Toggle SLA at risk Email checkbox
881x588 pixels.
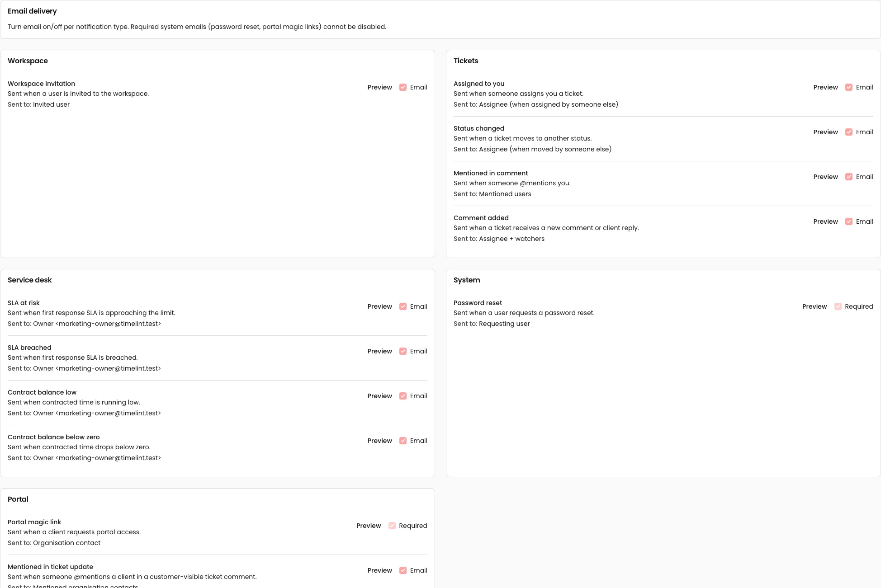coord(403,306)
